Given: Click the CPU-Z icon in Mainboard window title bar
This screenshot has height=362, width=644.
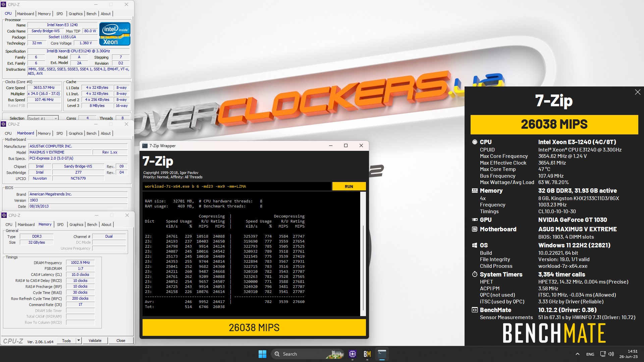Looking at the screenshot, I should pos(4,124).
